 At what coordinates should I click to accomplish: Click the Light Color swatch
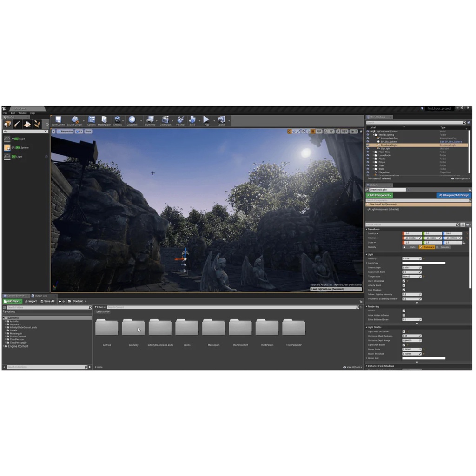(x=423, y=263)
